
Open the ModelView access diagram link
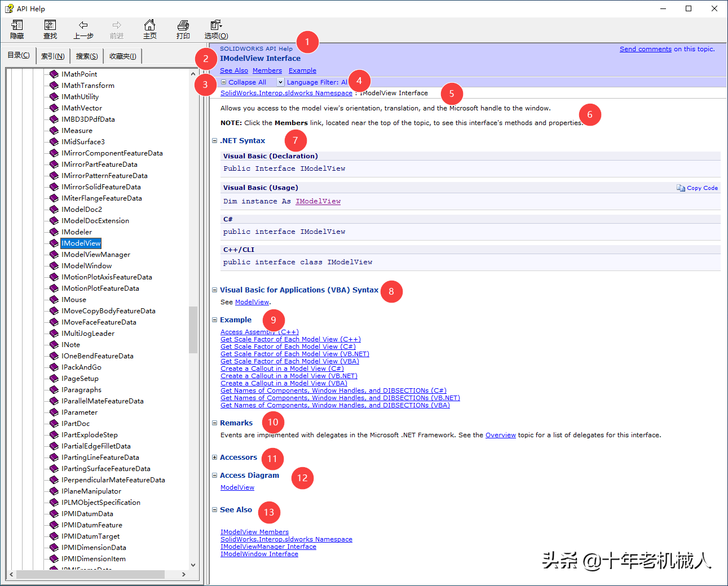point(237,488)
